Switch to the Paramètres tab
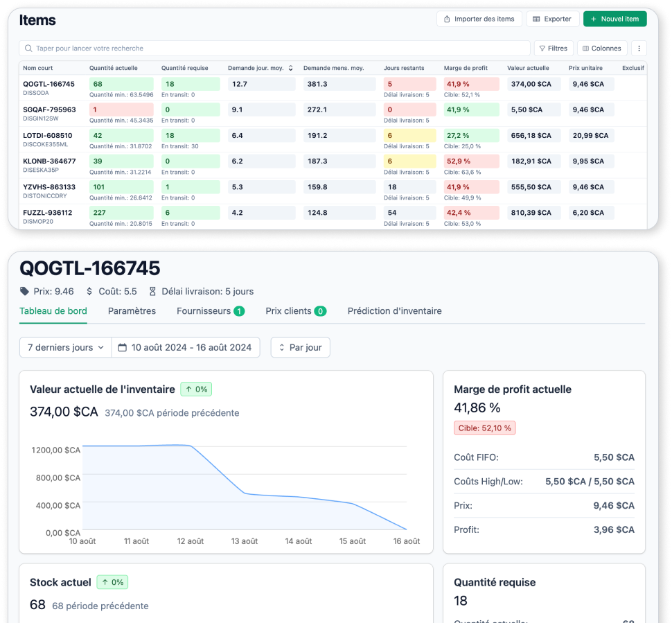Image resolution: width=672 pixels, height=623 pixels. click(x=132, y=311)
